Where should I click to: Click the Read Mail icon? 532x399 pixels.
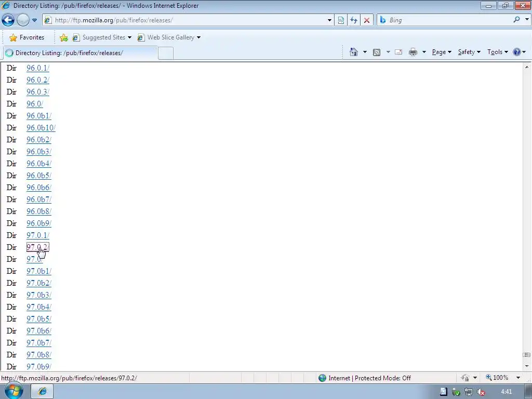click(398, 52)
